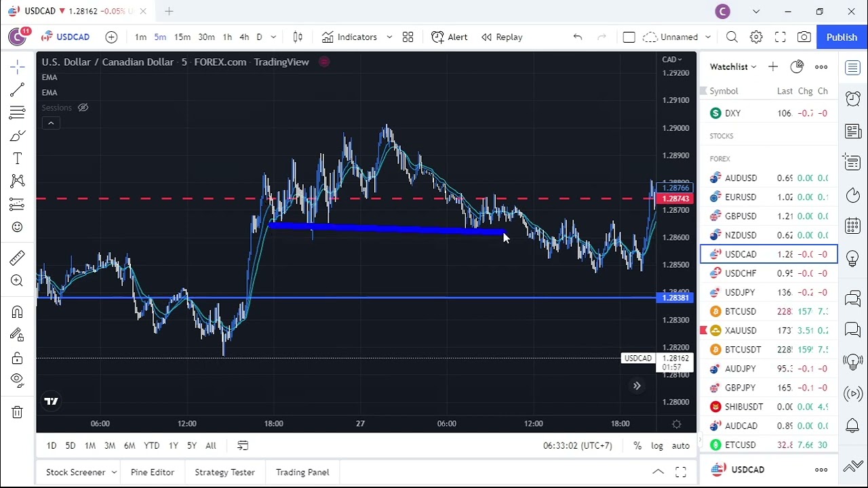Select XAUUSD in the watchlist
Viewport: 868px width, 488px height.
(x=769, y=331)
